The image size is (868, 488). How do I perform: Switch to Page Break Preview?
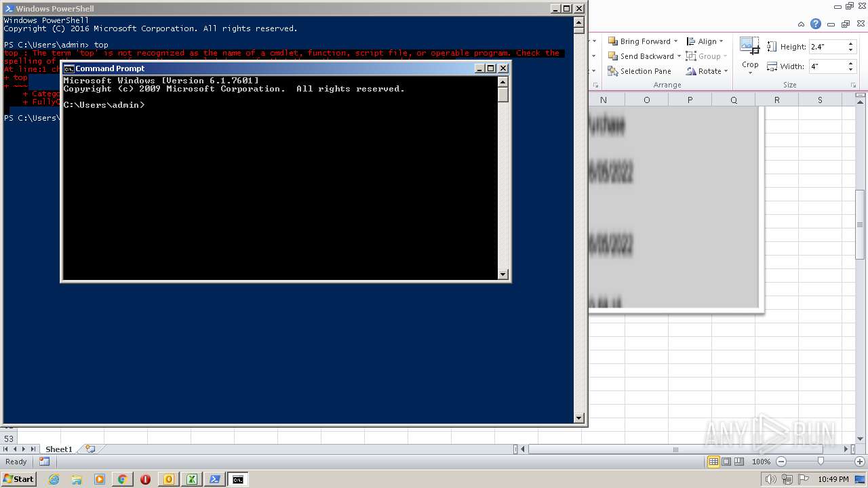739,462
